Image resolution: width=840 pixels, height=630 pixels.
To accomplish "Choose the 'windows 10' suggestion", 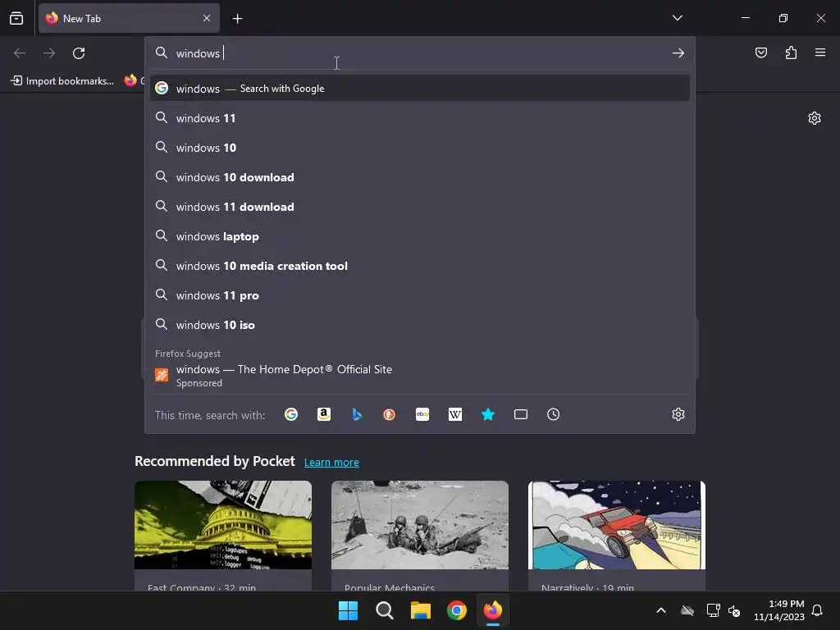I will [420, 148].
